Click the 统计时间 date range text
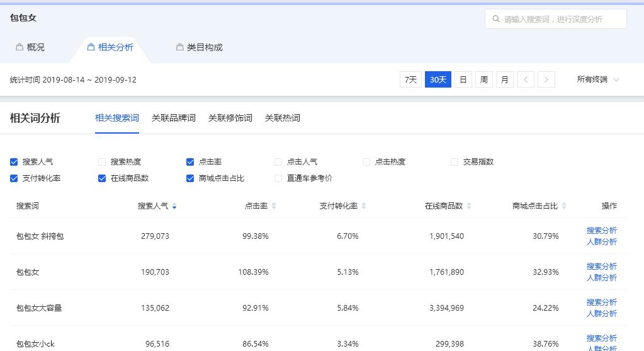This screenshot has height=351, width=644. pos(73,80)
